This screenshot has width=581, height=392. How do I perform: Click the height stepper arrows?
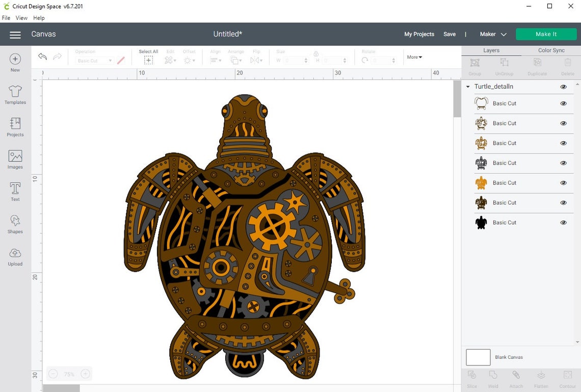click(x=345, y=60)
